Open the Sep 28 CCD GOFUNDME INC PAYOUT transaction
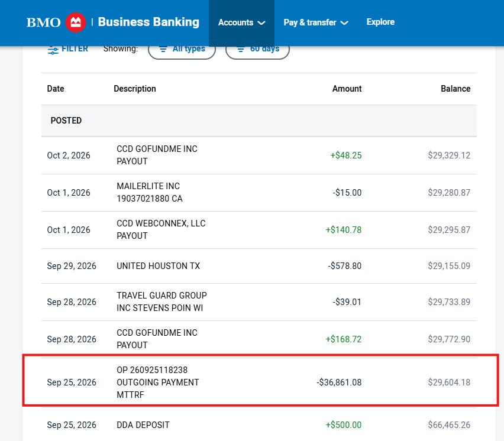 259,339
